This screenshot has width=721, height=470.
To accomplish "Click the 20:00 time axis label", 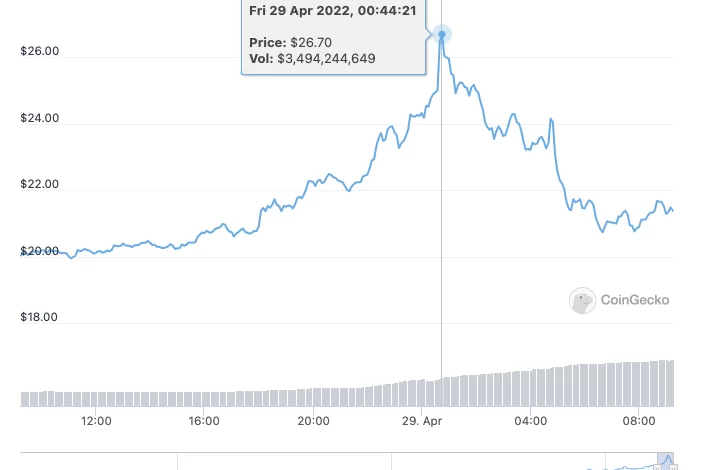I will (313, 421).
